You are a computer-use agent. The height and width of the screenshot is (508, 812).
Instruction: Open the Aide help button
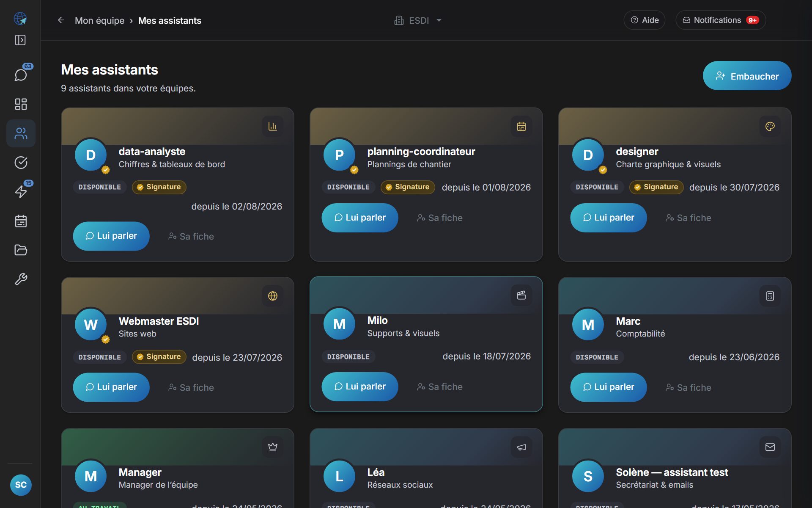645,20
